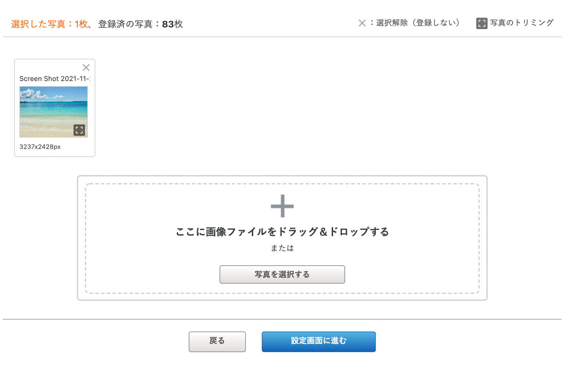Click the X legend icon beside 選択解除

tap(362, 23)
